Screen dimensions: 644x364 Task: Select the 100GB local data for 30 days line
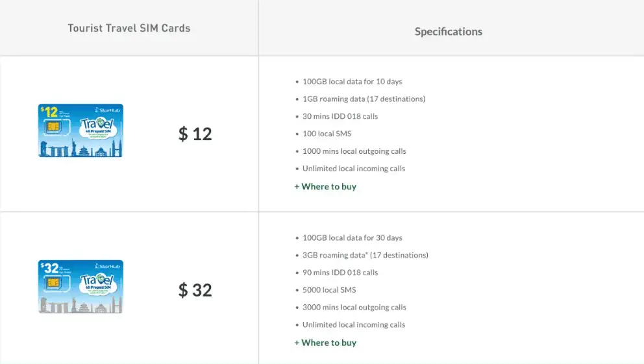click(352, 238)
